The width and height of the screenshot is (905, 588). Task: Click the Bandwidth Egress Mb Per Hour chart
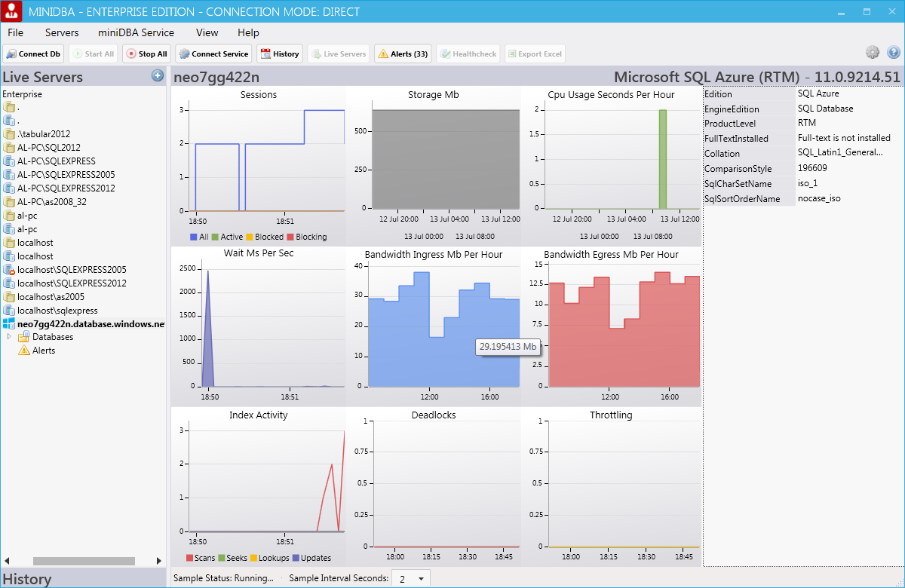pos(611,326)
